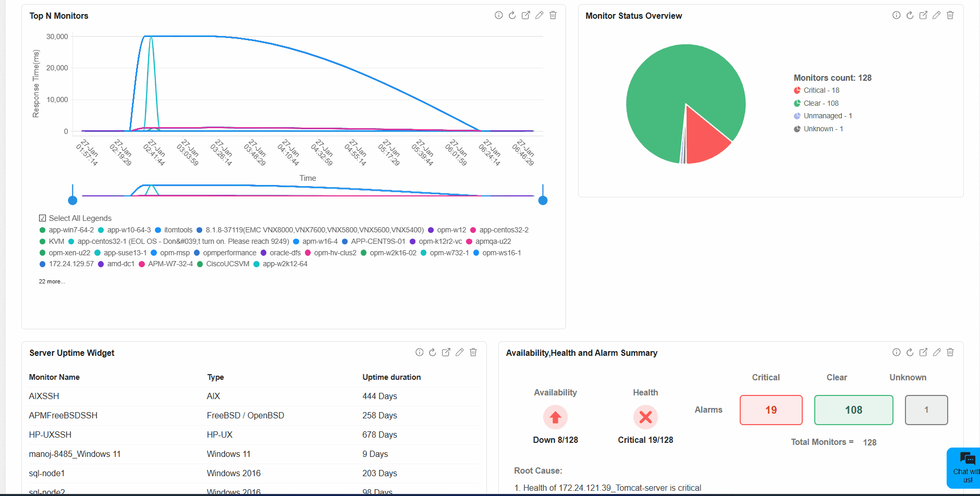Open the Unknown alarms count box
Screen dimensions: 980x496
[926, 410]
